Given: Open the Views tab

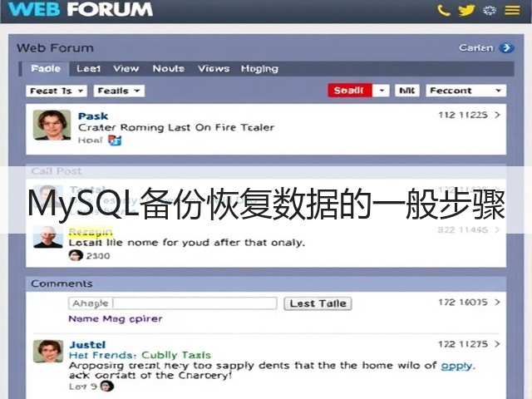Looking at the screenshot, I should coord(214,68).
